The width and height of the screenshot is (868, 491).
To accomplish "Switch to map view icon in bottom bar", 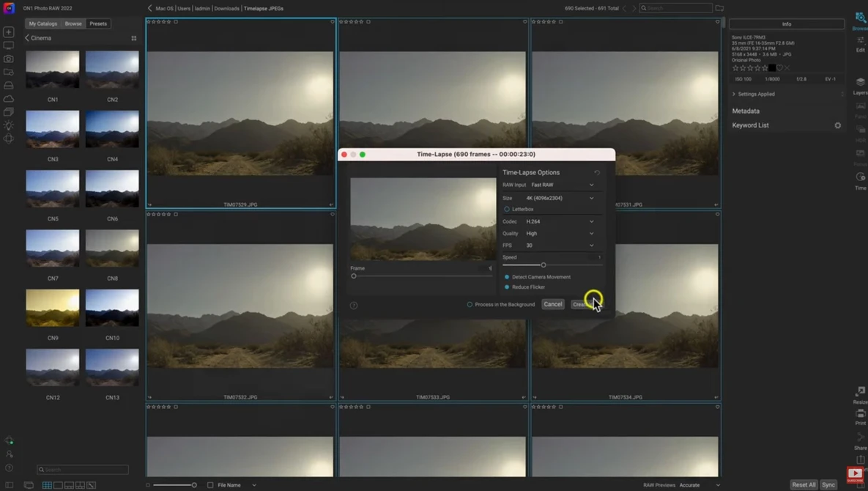I will (x=92, y=485).
